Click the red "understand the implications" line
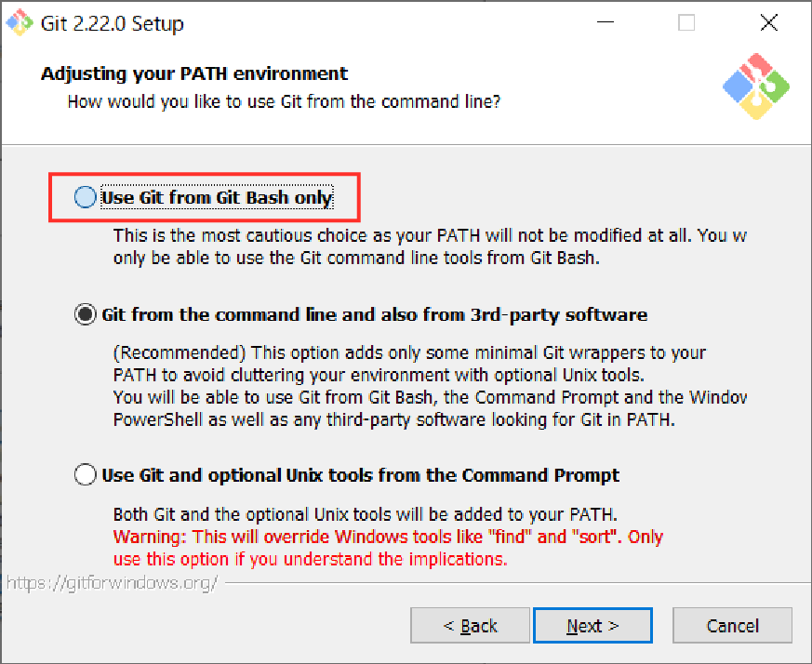 tap(310, 559)
